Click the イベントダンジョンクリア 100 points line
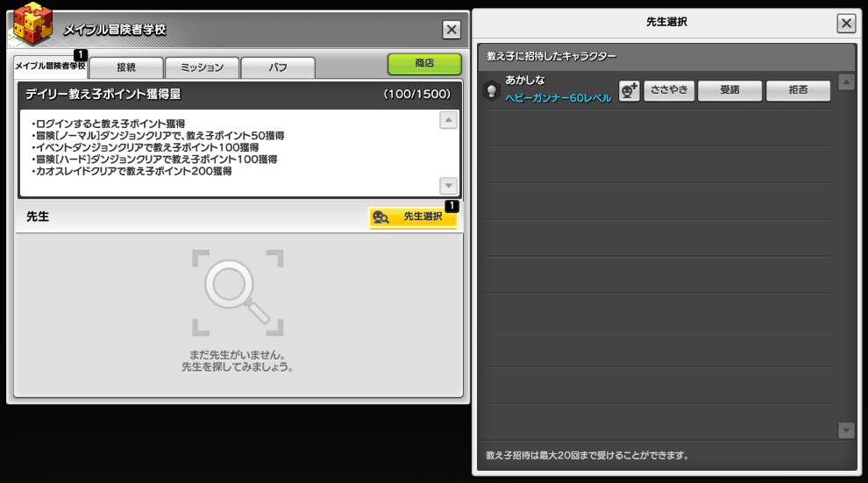 point(145,148)
